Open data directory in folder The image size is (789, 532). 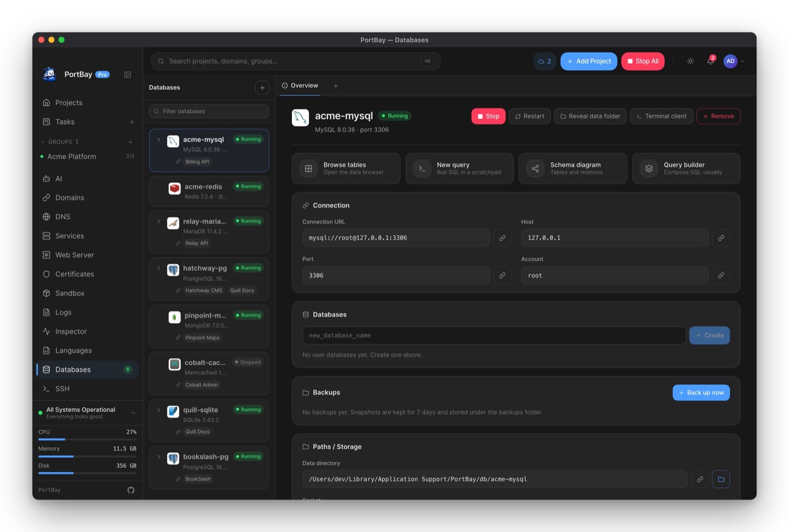click(x=721, y=479)
